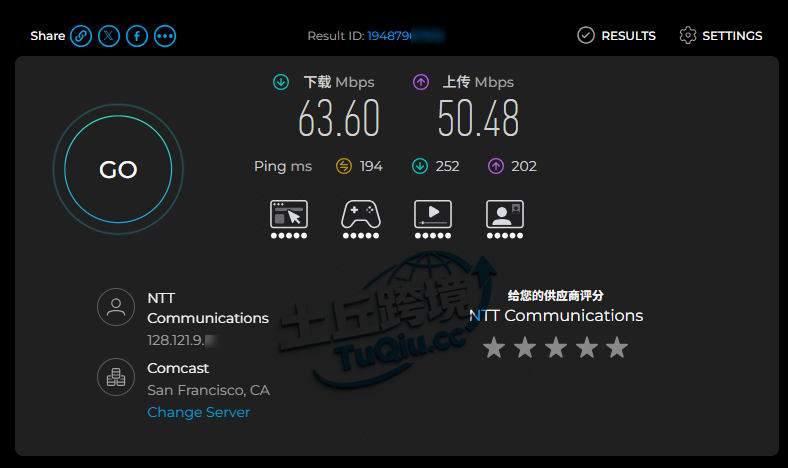Click the web browsing experience icon
Image resolution: width=788 pixels, height=468 pixels.
pyautogui.click(x=289, y=219)
